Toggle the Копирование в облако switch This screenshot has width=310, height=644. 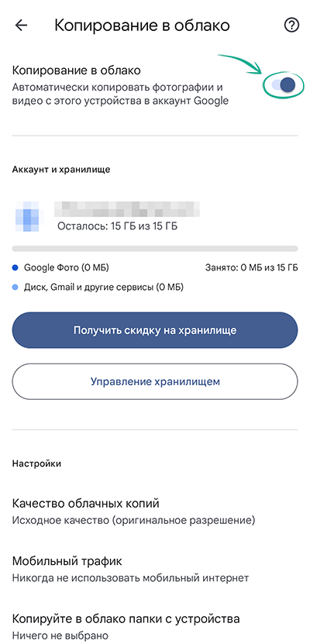[x=284, y=85]
